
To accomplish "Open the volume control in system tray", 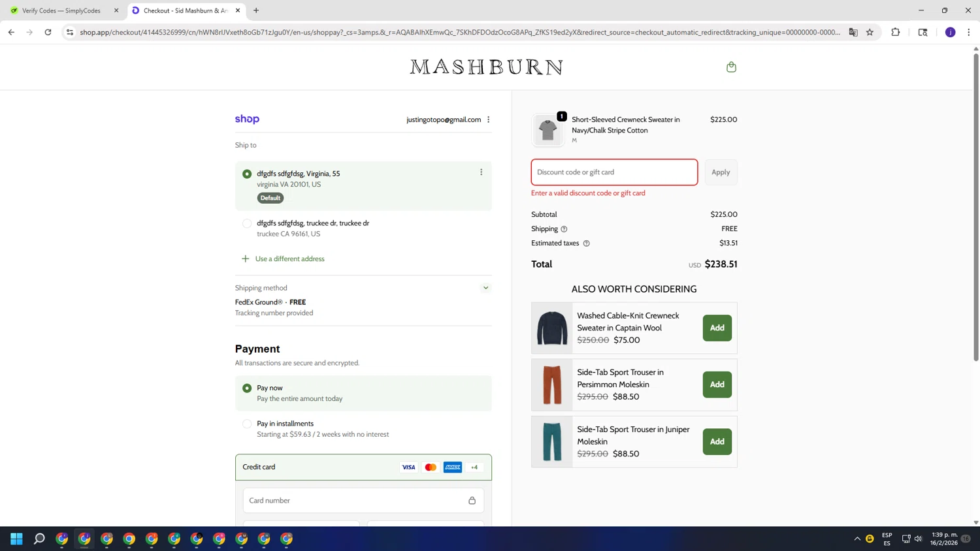I will coord(918,539).
